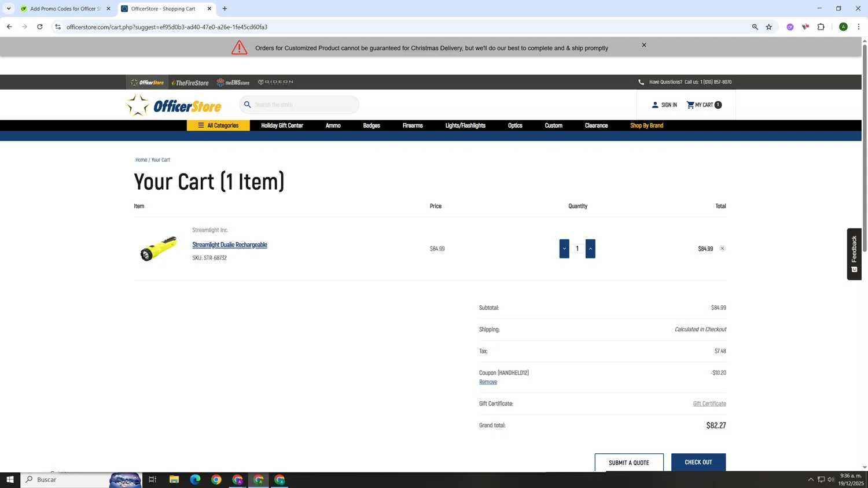The height and width of the screenshot is (488, 868).
Task: Click the phone icon next to Have Questions
Action: [641, 82]
